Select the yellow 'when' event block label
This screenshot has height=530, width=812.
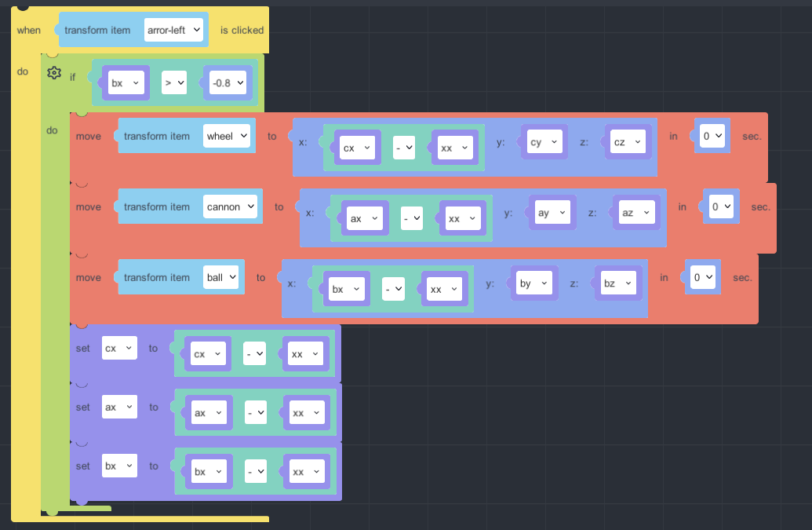pyautogui.click(x=29, y=31)
